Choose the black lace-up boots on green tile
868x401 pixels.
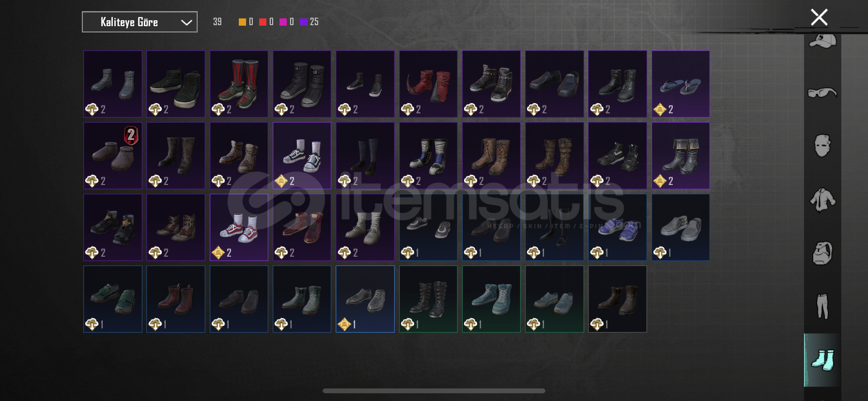pos(428,299)
